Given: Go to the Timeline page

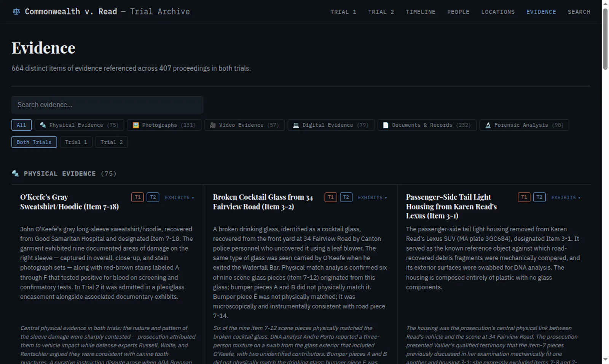Looking at the screenshot, I should [x=421, y=12].
